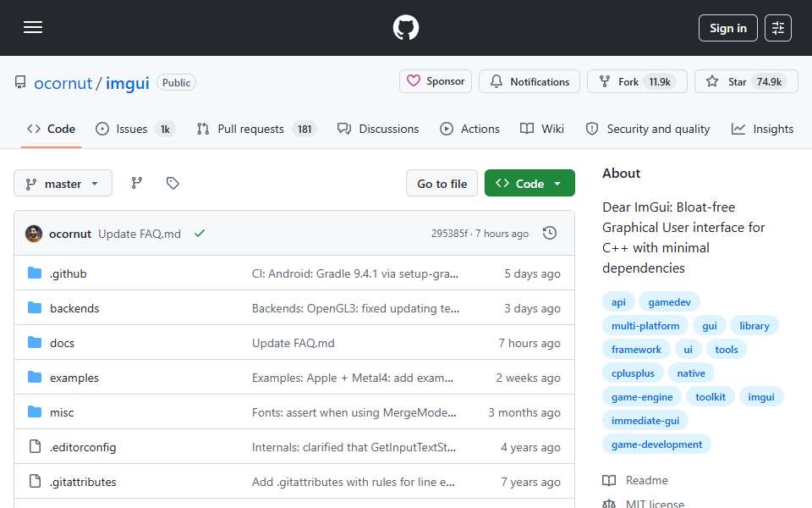Open the Readme link in About
This screenshot has width=812, height=508.
click(x=635, y=481)
